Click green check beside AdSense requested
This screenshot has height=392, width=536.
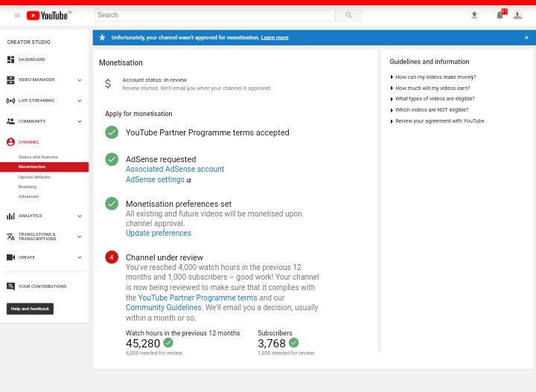112,159
